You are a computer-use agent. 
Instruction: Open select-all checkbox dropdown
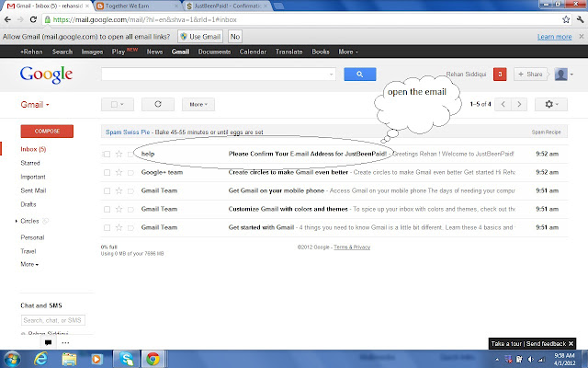coord(118,104)
